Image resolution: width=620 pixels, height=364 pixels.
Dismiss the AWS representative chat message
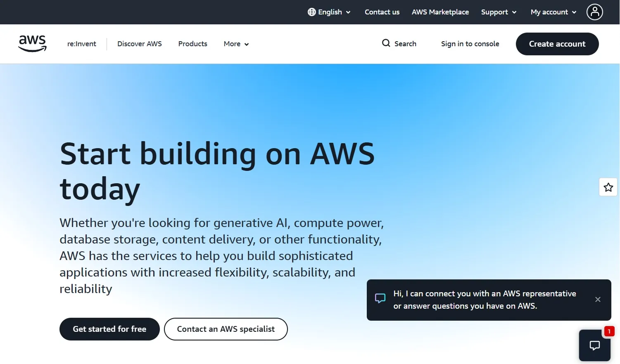coord(598,300)
